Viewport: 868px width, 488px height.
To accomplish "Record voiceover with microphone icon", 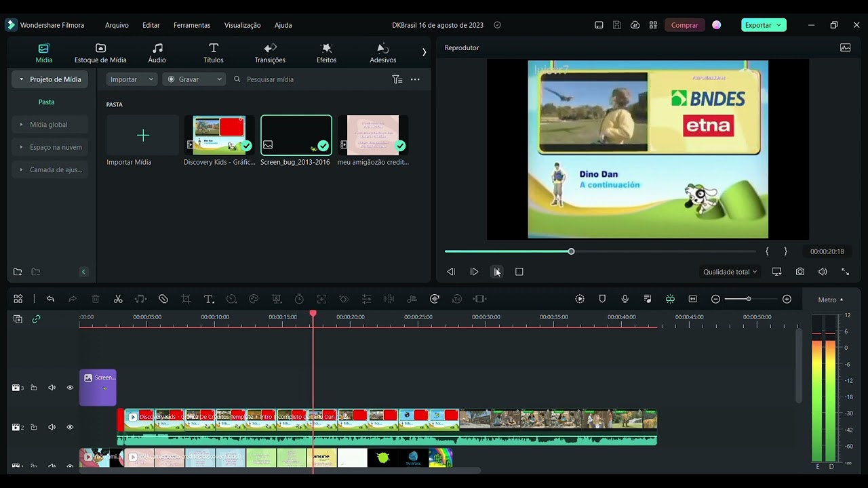I will (x=625, y=299).
